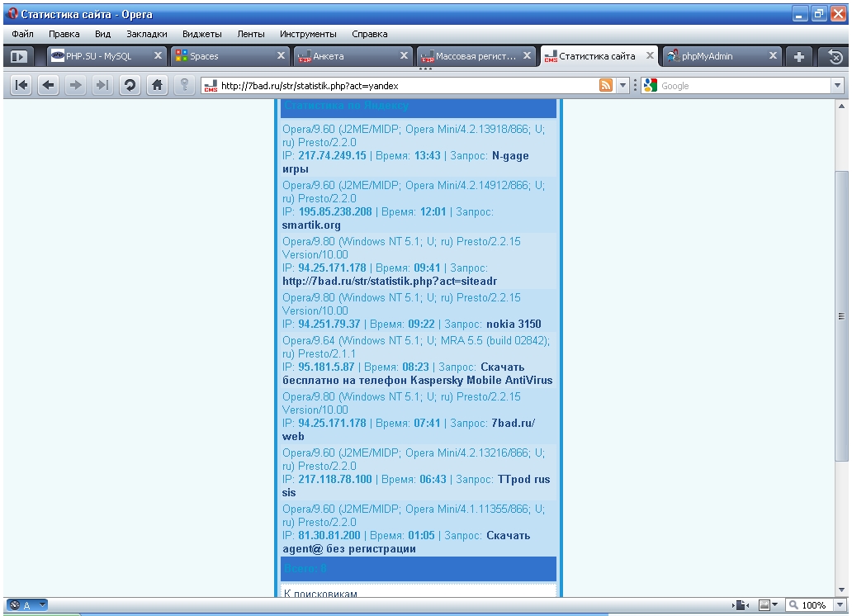
Task: Close the Массовая регист… tab
Action: coord(527,55)
